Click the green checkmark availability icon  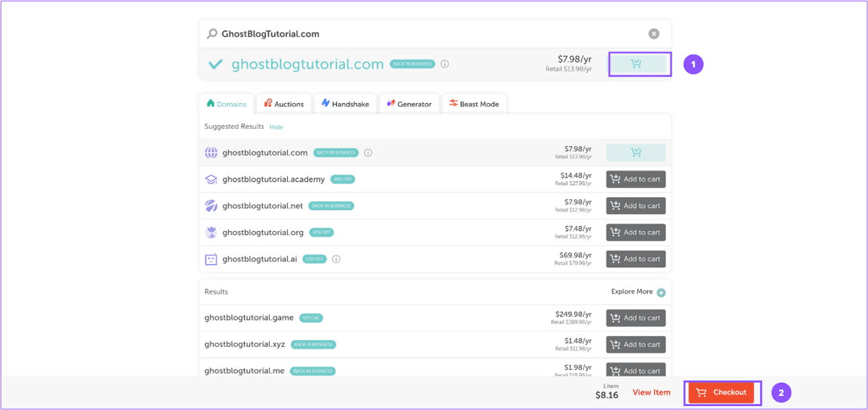[x=215, y=65]
